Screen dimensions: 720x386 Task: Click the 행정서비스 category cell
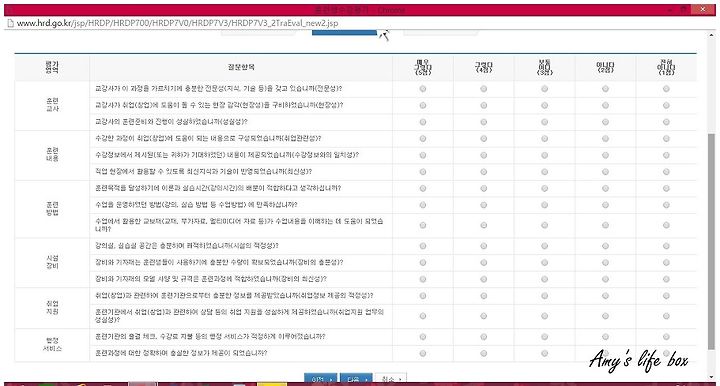(x=52, y=345)
